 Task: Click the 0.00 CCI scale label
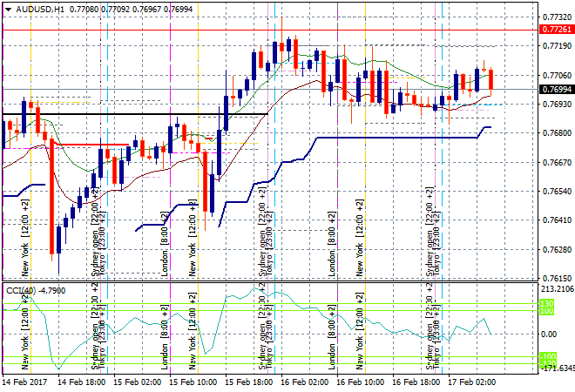coord(549,334)
